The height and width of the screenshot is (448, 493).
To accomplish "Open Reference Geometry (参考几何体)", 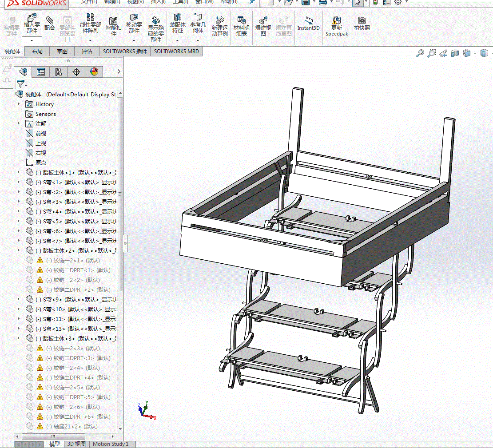I will tap(198, 24).
